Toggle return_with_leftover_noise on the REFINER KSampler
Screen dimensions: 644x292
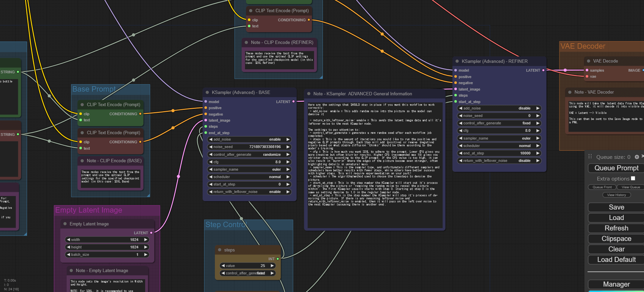(499, 161)
